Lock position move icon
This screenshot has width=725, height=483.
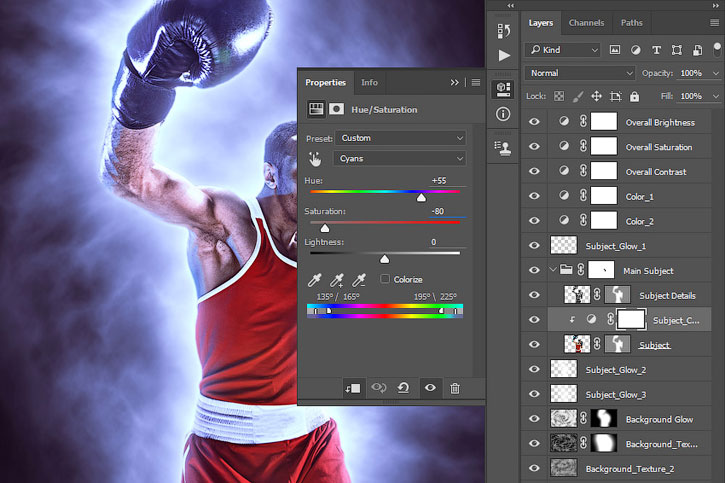tap(596, 96)
